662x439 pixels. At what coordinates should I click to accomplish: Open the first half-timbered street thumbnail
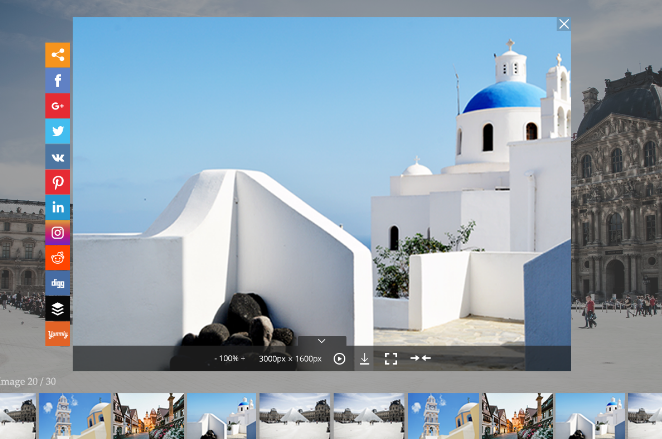(149, 416)
